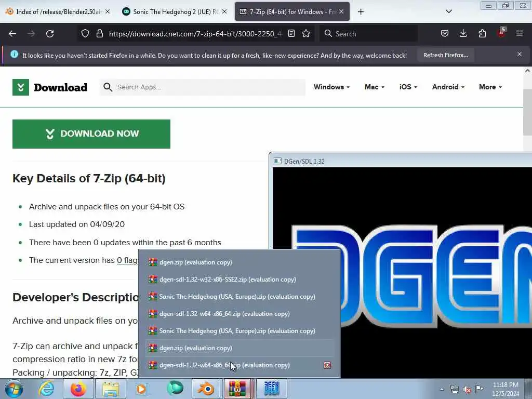This screenshot has width=532, height=399.
Task: Click the Firefox taskbar icon
Action: click(78, 389)
